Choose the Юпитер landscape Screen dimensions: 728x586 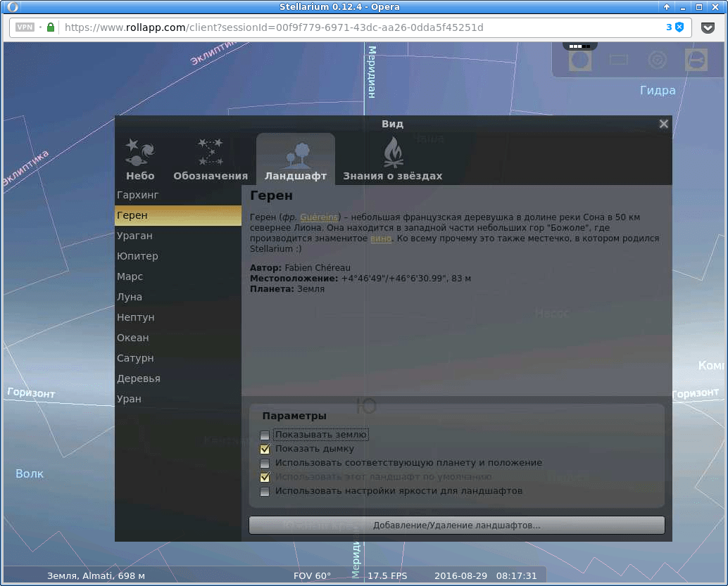(x=178, y=256)
